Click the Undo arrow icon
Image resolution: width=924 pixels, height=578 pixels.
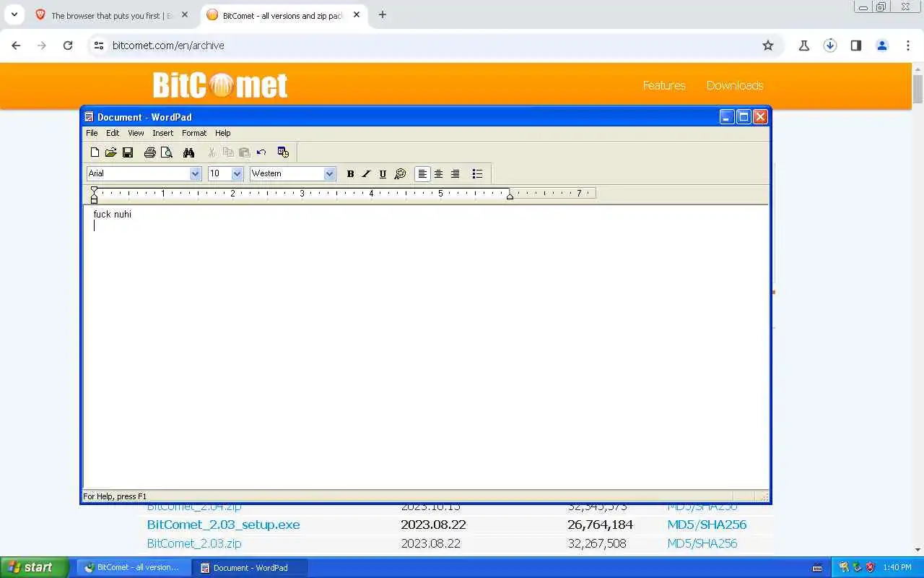[x=261, y=152]
